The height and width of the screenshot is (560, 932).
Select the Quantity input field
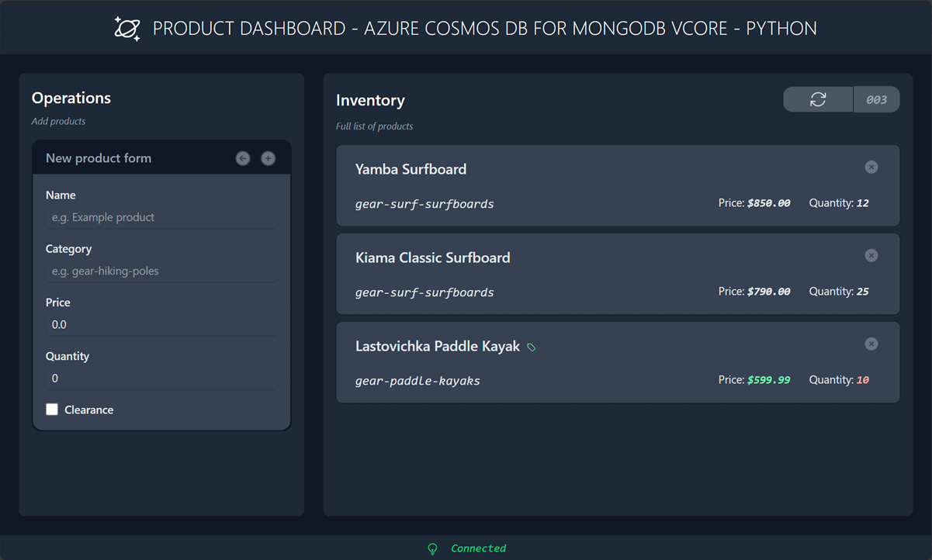[x=161, y=378]
